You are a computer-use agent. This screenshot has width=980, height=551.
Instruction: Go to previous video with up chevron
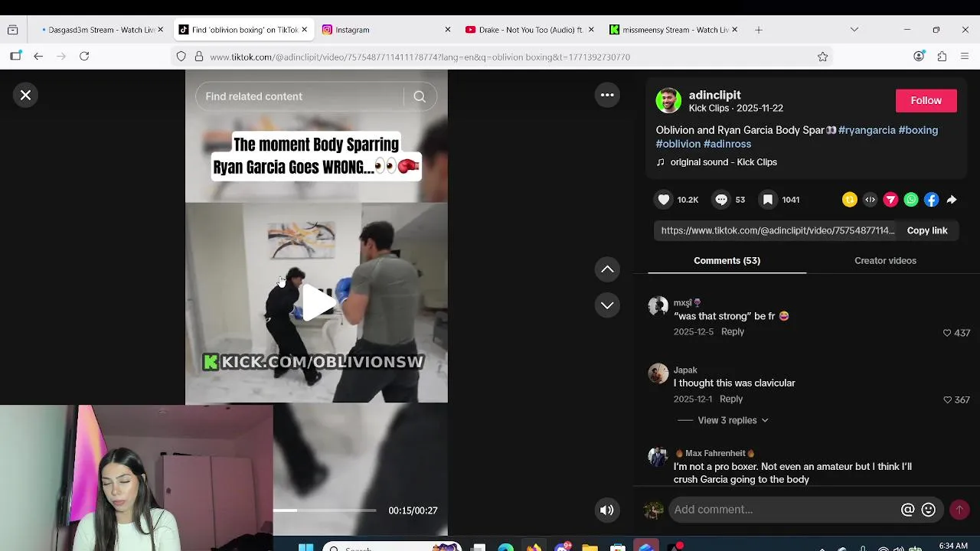pos(607,269)
